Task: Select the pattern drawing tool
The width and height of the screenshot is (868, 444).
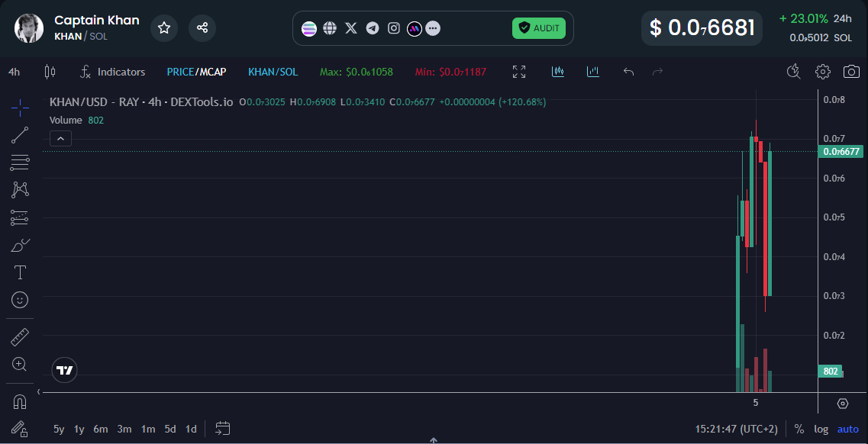Action: pos(20,190)
